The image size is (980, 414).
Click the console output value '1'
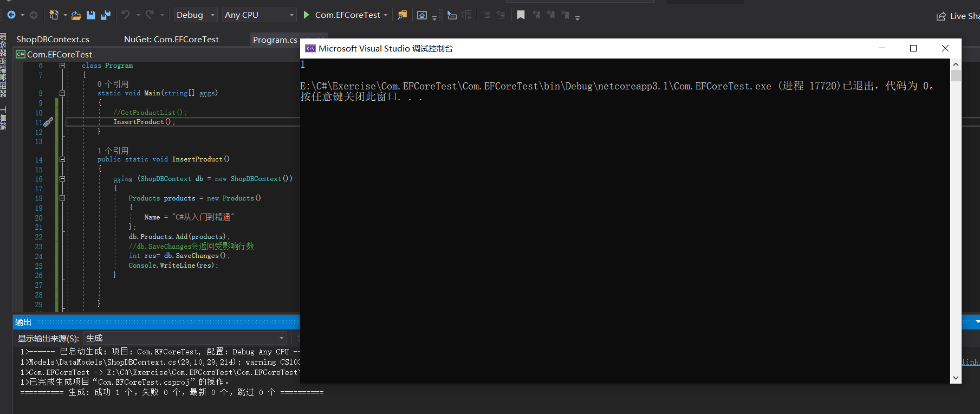click(x=303, y=64)
